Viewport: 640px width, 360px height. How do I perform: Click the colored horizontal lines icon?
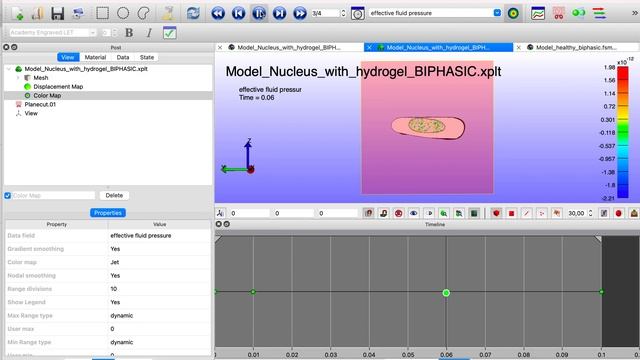tap(599, 13)
